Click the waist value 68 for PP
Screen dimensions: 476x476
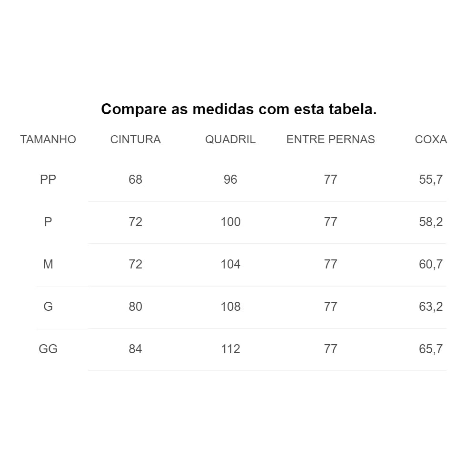[135, 179]
